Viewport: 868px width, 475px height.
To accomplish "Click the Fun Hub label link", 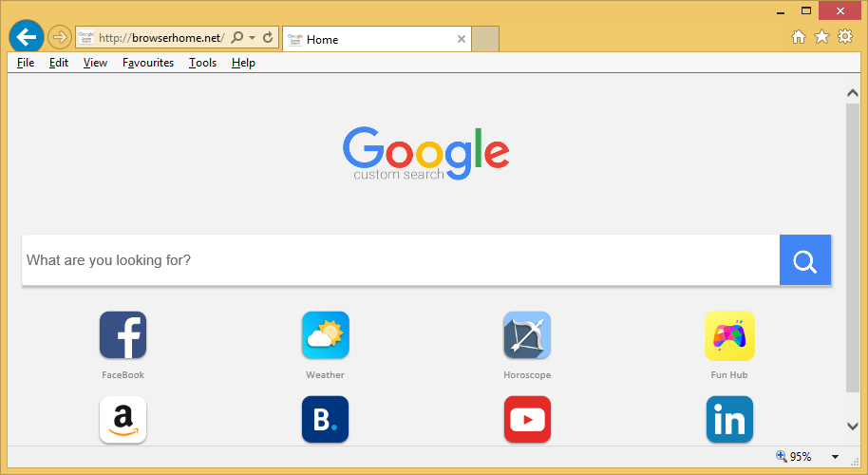I will coord(729,375).
